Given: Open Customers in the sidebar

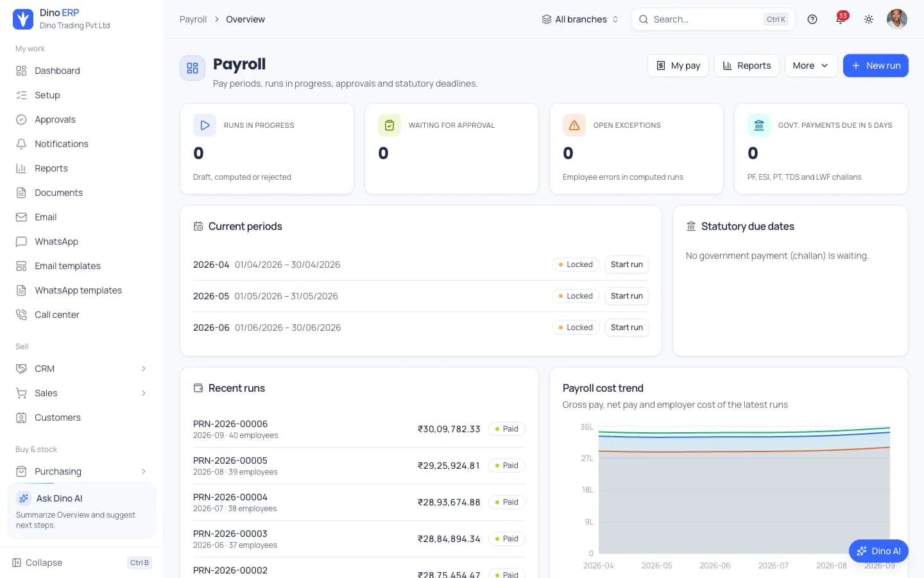Looking at the screenshot, I should [x=81, y=417].
